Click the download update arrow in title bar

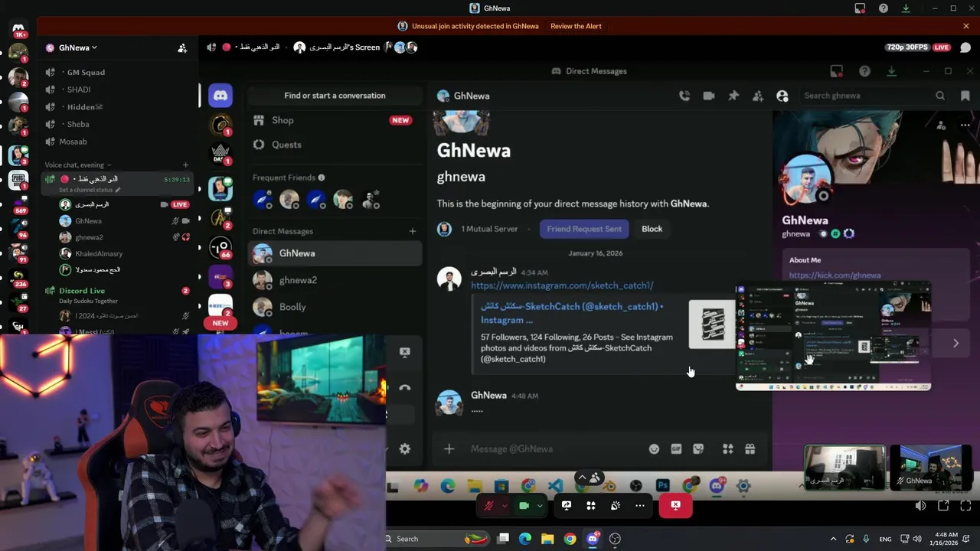tap(906, 8)
